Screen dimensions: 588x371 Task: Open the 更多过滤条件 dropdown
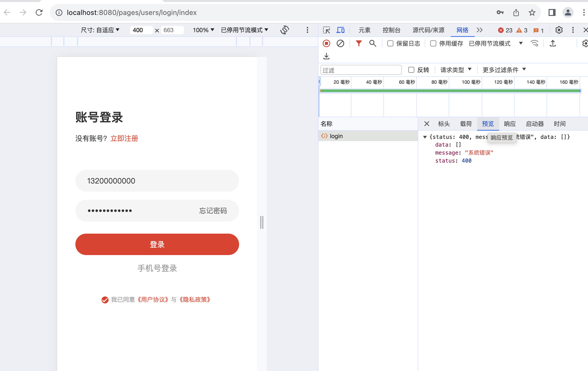(504, 70)
